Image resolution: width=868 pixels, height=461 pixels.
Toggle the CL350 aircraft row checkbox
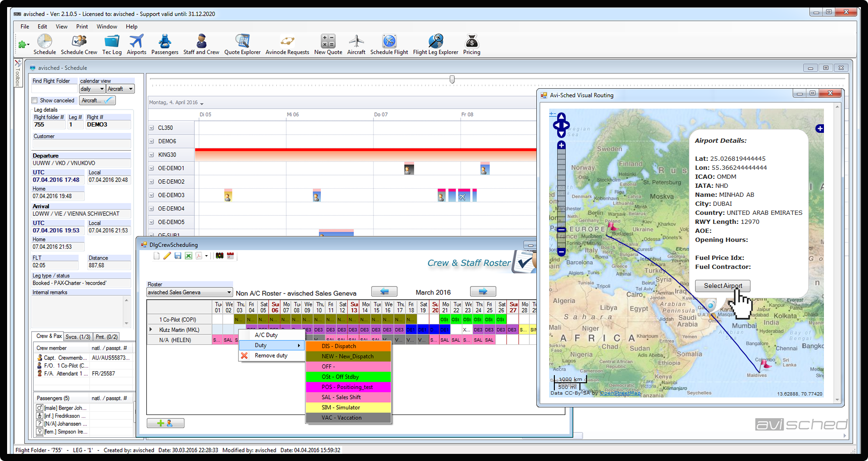pyautogui.click(x=152, y=128)
